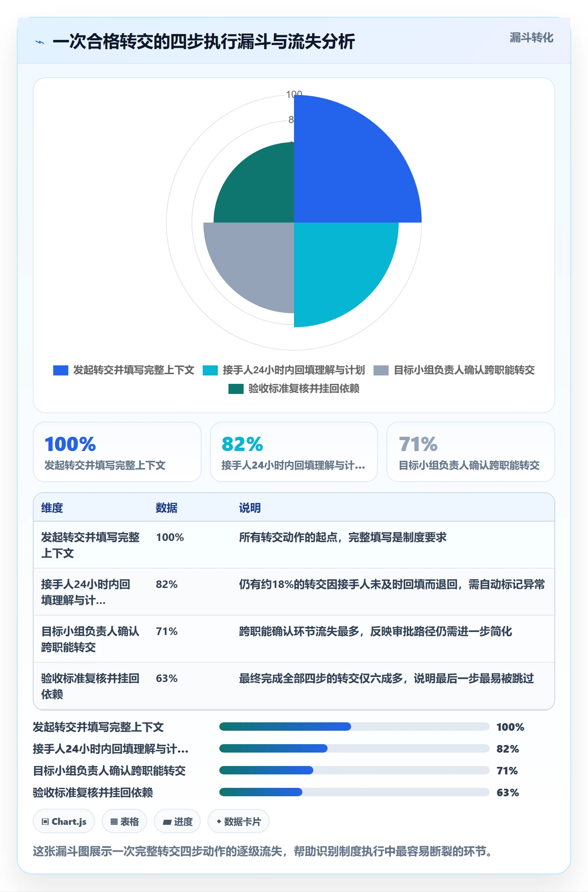Click the 82% progress bar
This screenshot has width=588, height=892.
click(354, 748)
